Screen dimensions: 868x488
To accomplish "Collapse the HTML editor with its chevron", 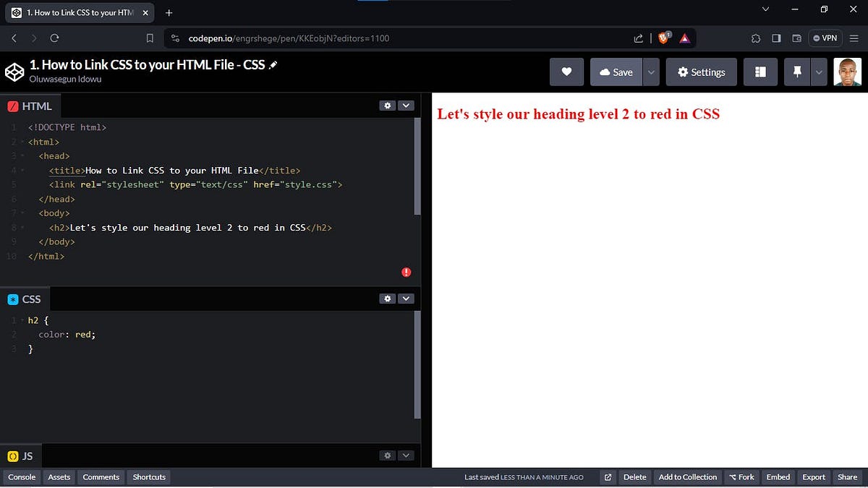I will 406,105.
